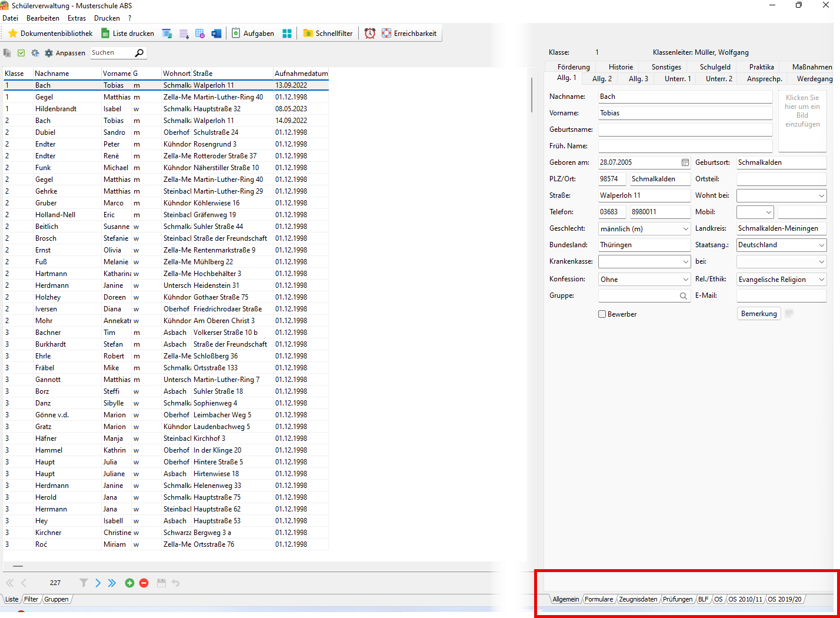This screenshot has height=618, width=840.
Task: Sort by Nachname column header
Action: [67, 74]
